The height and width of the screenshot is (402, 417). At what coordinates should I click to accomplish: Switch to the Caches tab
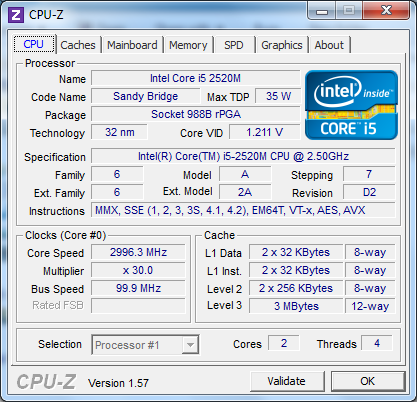click(x=78, y=45)
